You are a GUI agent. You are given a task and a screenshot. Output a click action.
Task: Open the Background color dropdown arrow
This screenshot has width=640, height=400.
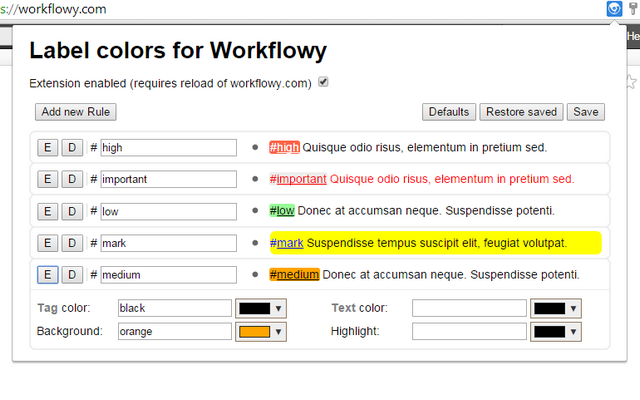point(278,332)
